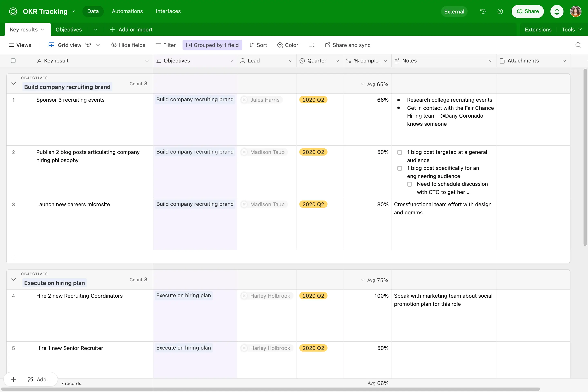View base snapshot history

coord(483,11)
